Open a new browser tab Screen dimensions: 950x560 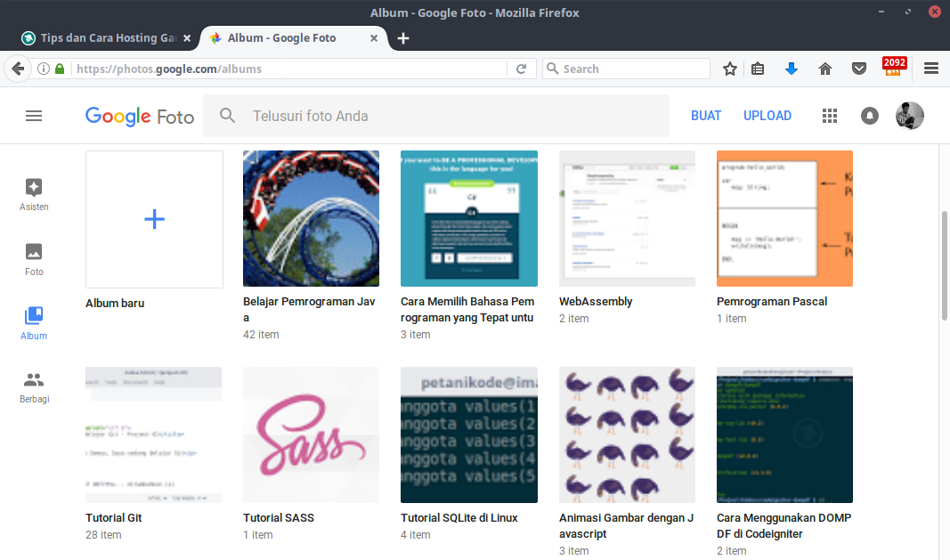pyautogui.click(x=403, y=38)
